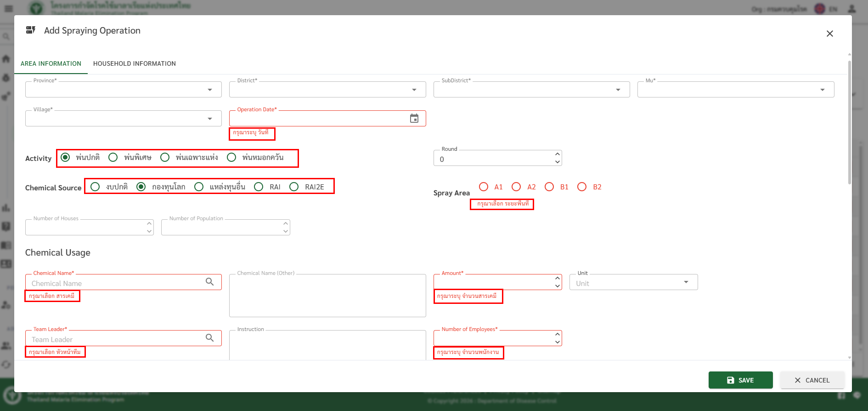Expand the Province dropdown

210,90
